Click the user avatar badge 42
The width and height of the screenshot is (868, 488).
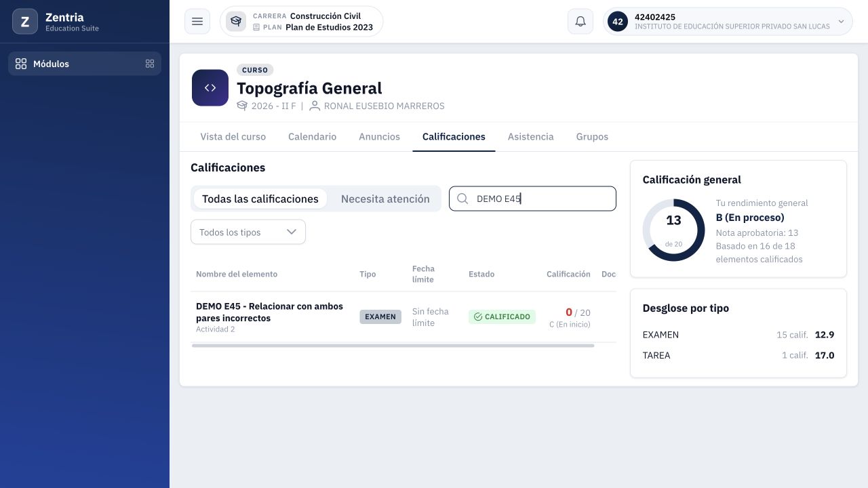[618, 22]
